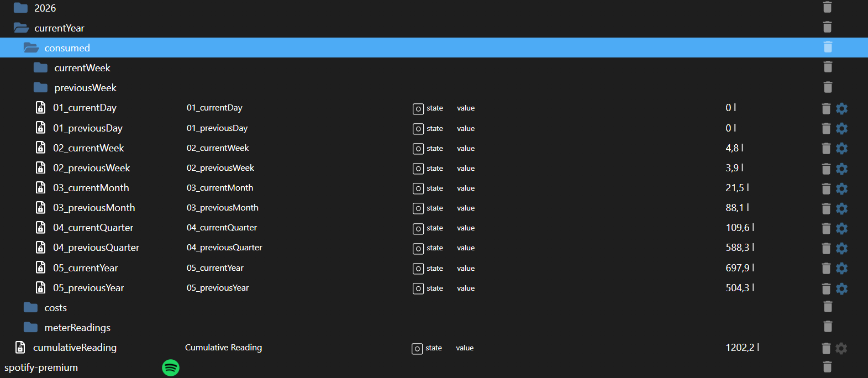Viewport: 868px width, 378px height.
Task: Expand the currentWeek folder
Action: point(40,67)
